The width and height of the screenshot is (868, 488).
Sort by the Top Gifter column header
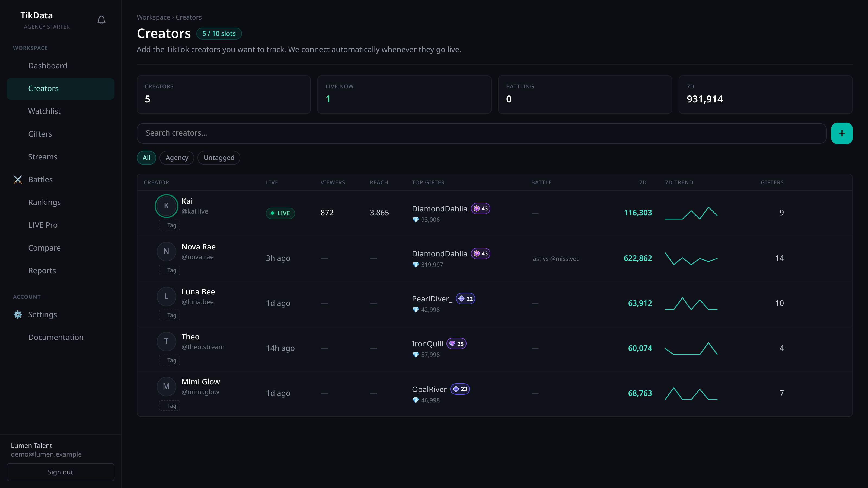428,182
